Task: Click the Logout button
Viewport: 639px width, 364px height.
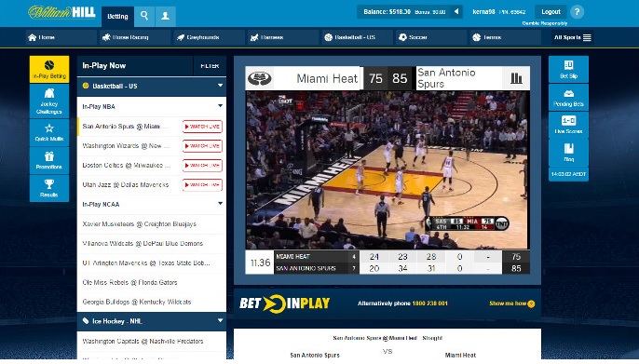Action: coord(551,12)
